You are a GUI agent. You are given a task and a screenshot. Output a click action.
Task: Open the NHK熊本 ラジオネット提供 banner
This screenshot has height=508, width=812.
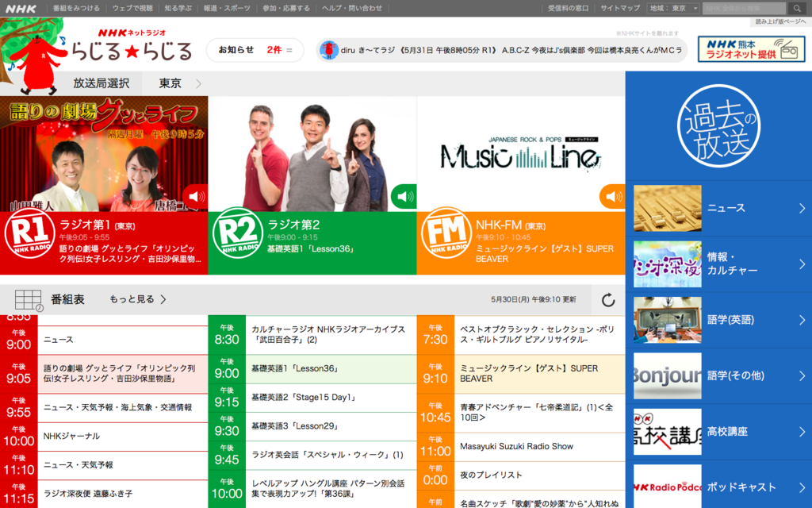(x=752, y=49)
